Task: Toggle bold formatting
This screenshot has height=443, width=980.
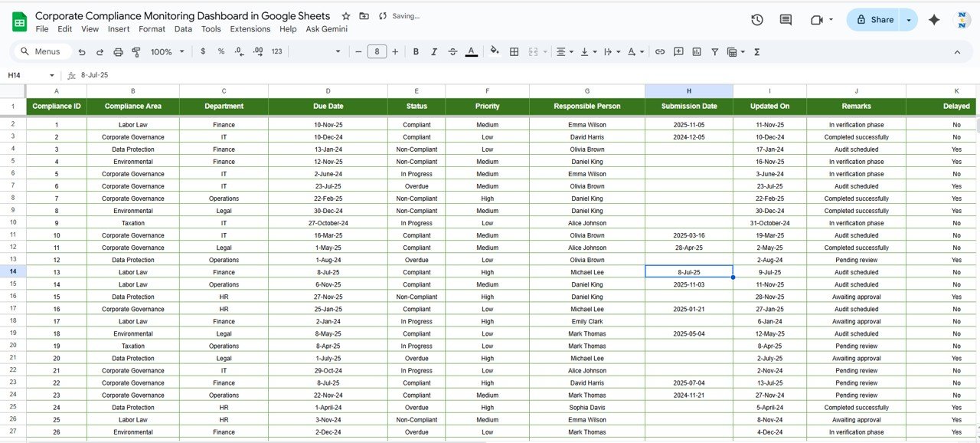Action: click(416, 52)
